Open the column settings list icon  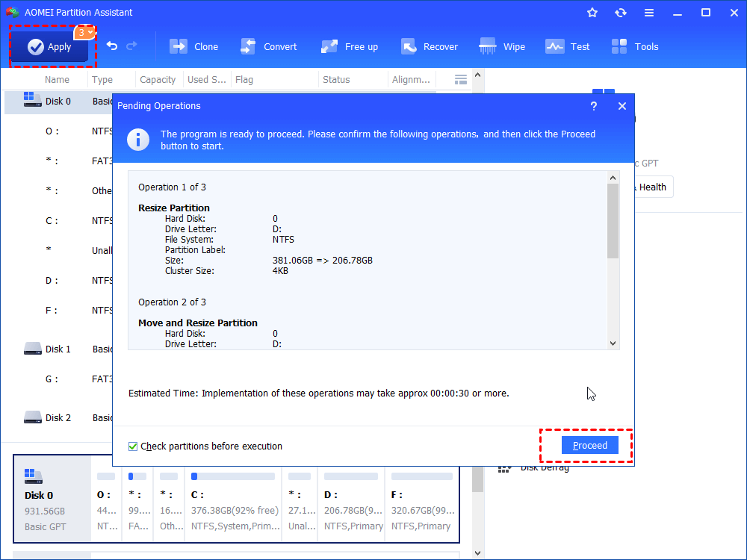click(461, 80)
